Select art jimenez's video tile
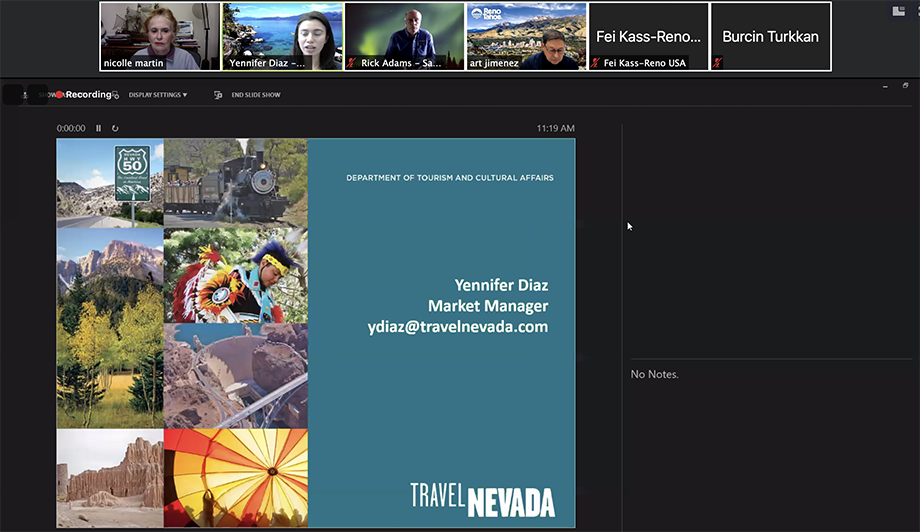This screenshot has height=532, width=920. [526, 36]
